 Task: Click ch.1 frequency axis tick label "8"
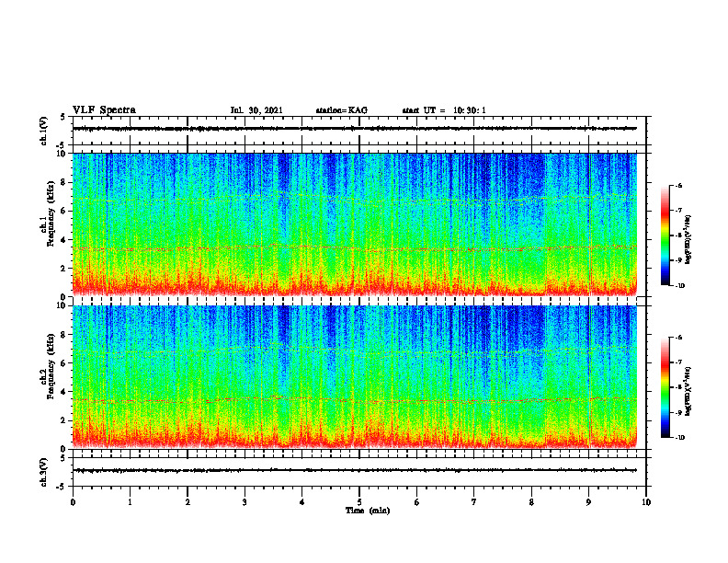pyautogui.click(x=63, y=182)
